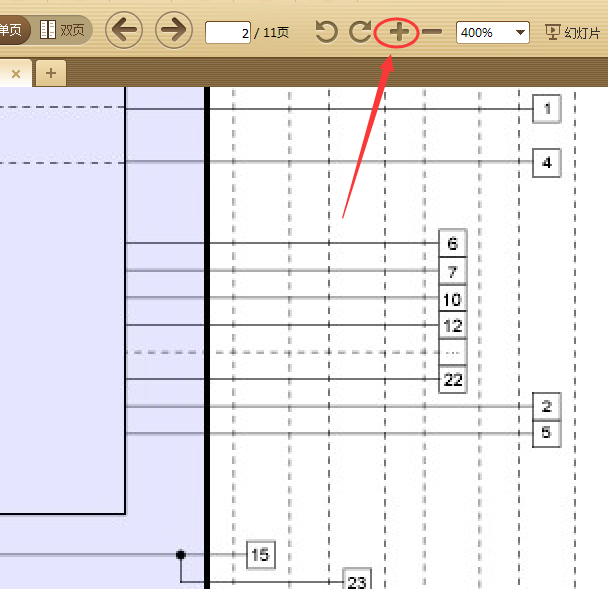Image resolution: width=608 pixels, height=589 pixels.
Task: Click pin box labeled 7
Action: 453,271
